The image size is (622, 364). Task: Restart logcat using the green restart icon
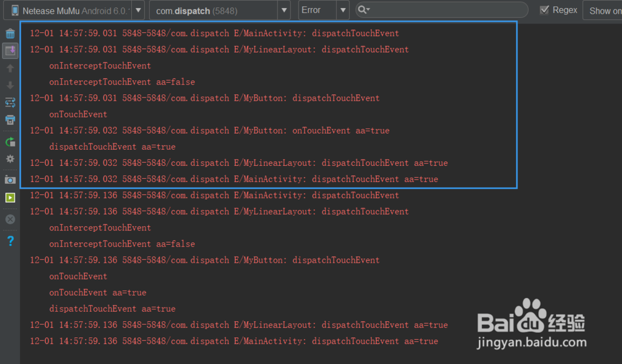(x=11, y=142)
